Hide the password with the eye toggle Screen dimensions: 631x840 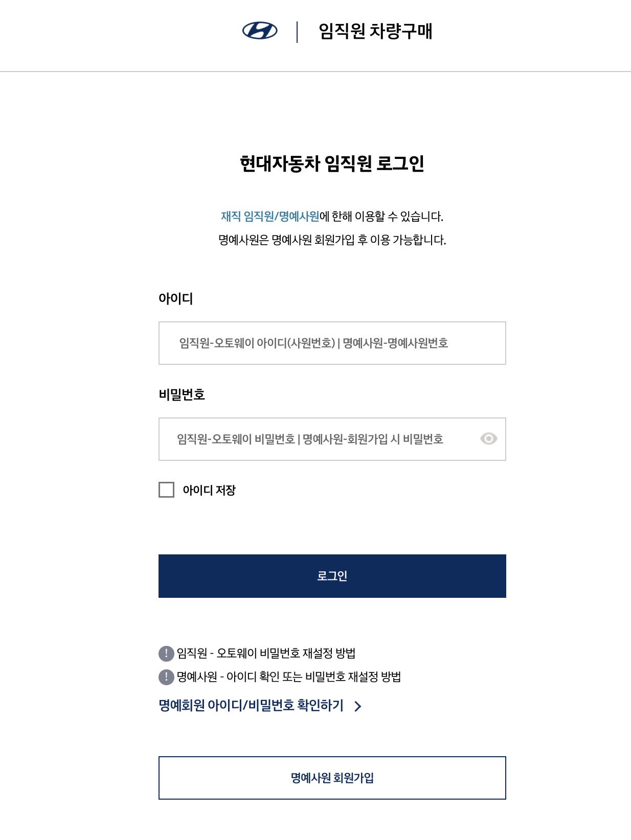point(490,439)
